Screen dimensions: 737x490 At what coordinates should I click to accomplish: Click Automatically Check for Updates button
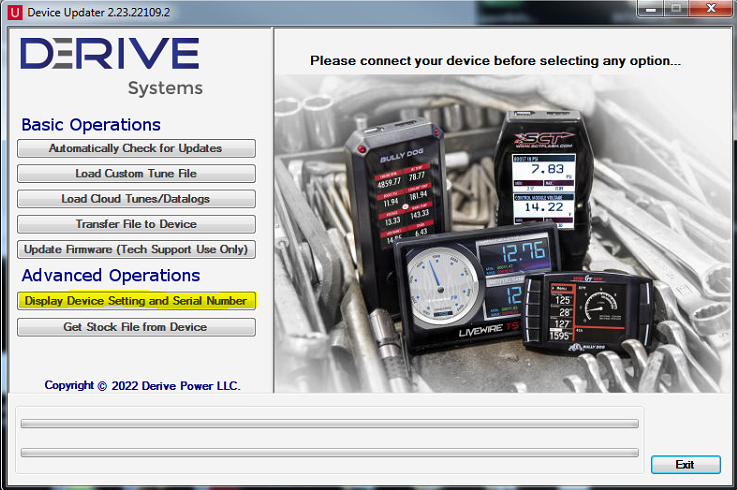tap(136, 149)
